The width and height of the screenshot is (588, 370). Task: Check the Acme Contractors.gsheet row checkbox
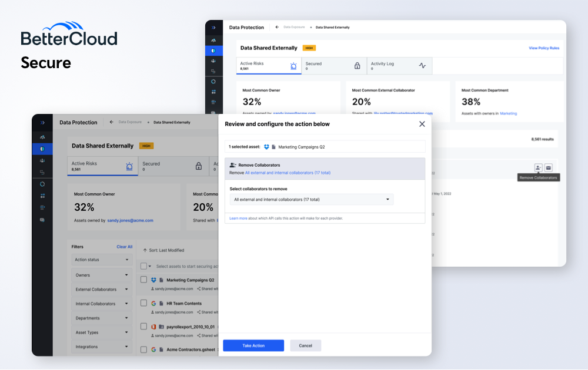143,350
